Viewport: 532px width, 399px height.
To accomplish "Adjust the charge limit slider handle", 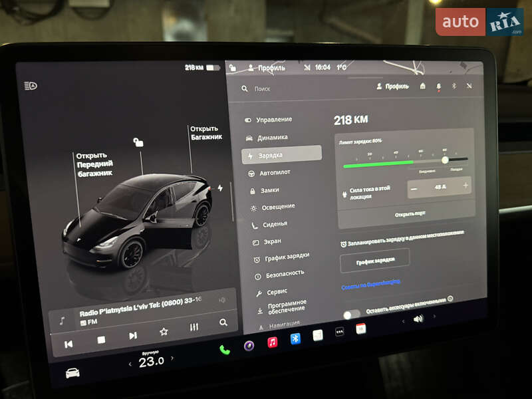I will tap(444, 160).
